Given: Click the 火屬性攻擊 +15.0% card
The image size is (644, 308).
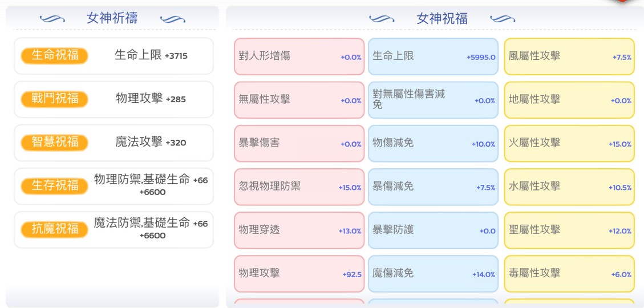Looking at the screenshot, I should (569, 143).
